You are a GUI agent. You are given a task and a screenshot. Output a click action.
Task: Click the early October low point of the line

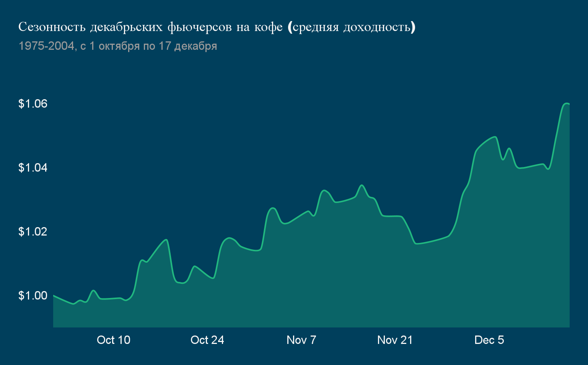click(x=73, y=303)
